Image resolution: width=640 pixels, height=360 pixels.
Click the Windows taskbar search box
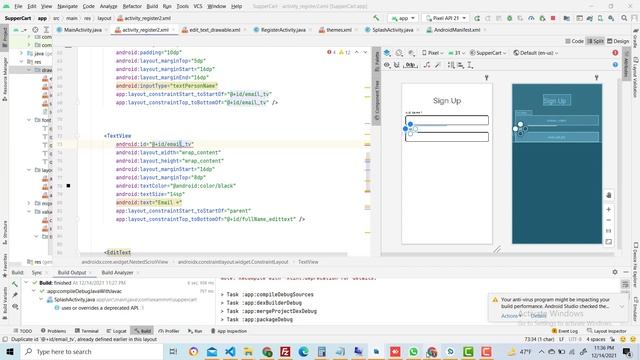[x=91, y=351]
